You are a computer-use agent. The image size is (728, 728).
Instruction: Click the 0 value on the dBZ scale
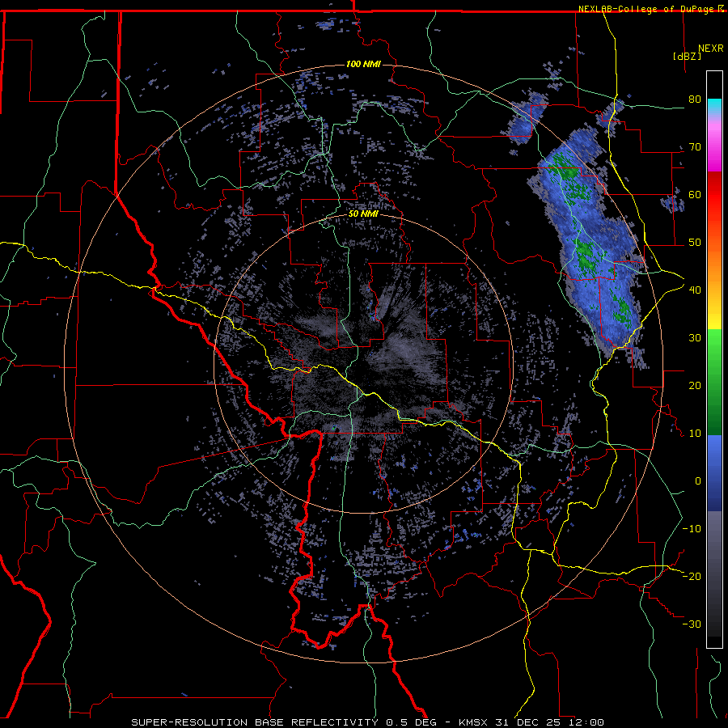[698, 481]
